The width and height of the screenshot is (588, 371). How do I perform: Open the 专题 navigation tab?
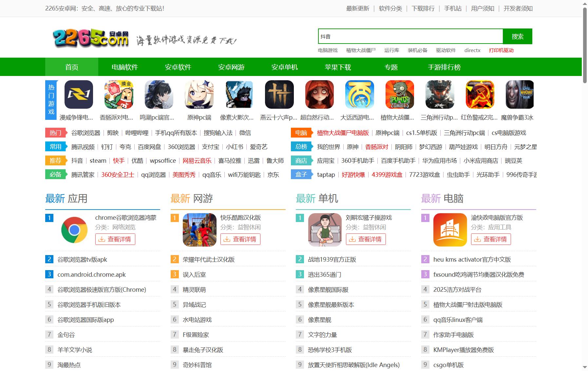click(391, 67)
